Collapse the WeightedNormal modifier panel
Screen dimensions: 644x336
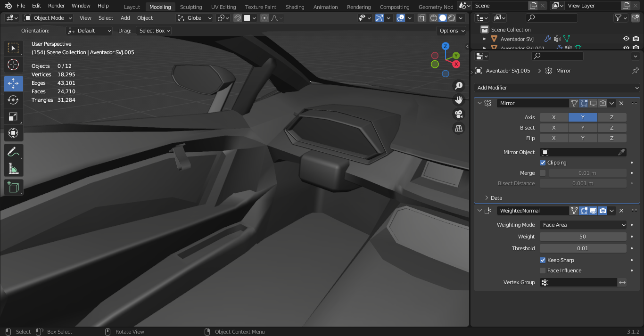point(480,211)
